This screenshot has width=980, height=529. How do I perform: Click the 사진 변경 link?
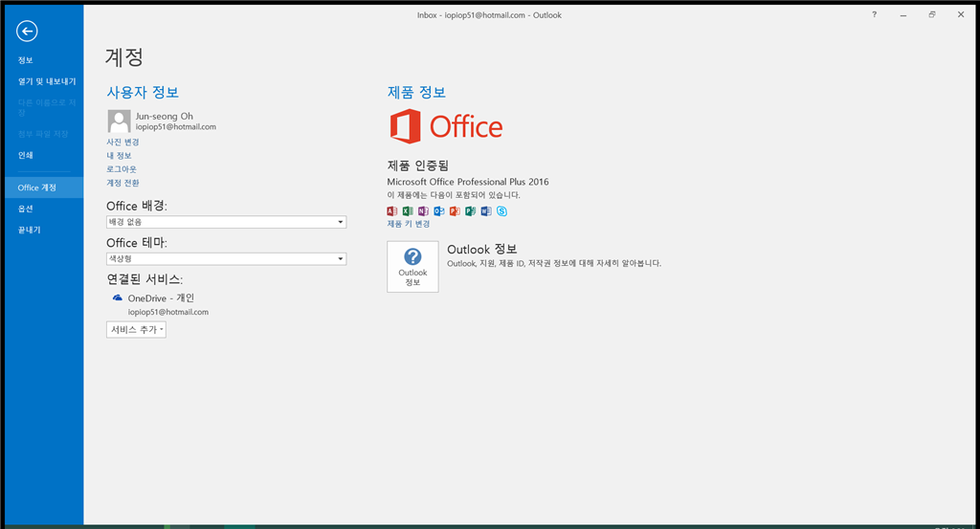pos(122,142)
